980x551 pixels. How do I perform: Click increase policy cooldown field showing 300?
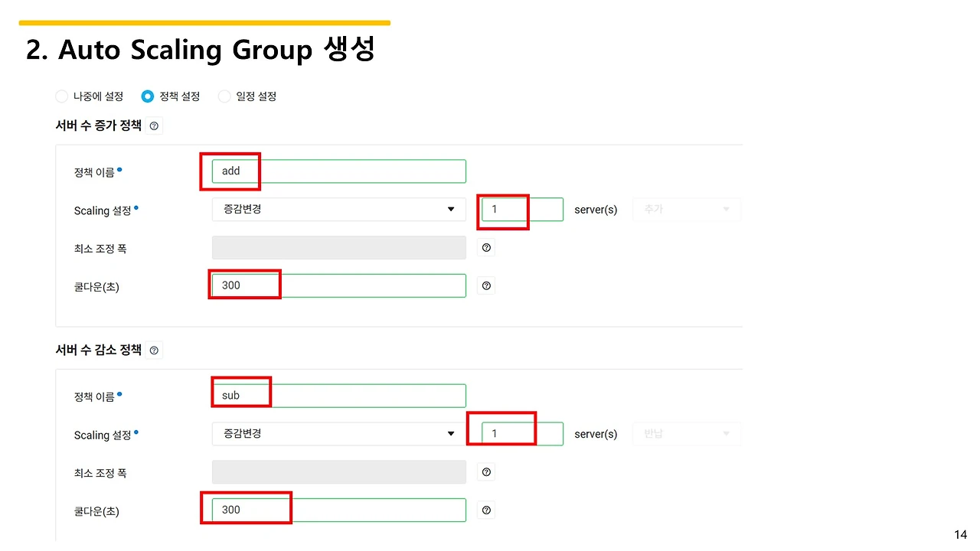[x=338, y=285]
